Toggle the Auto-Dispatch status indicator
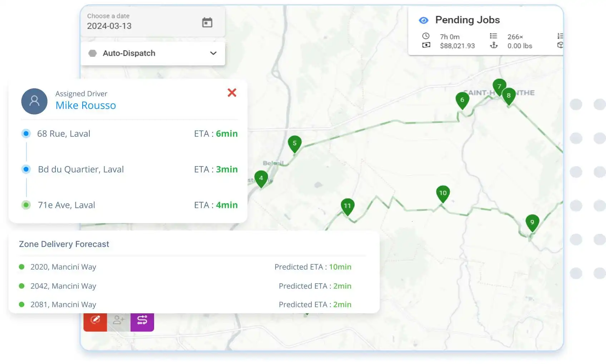606x364 pixels. (x=93, y=53)
